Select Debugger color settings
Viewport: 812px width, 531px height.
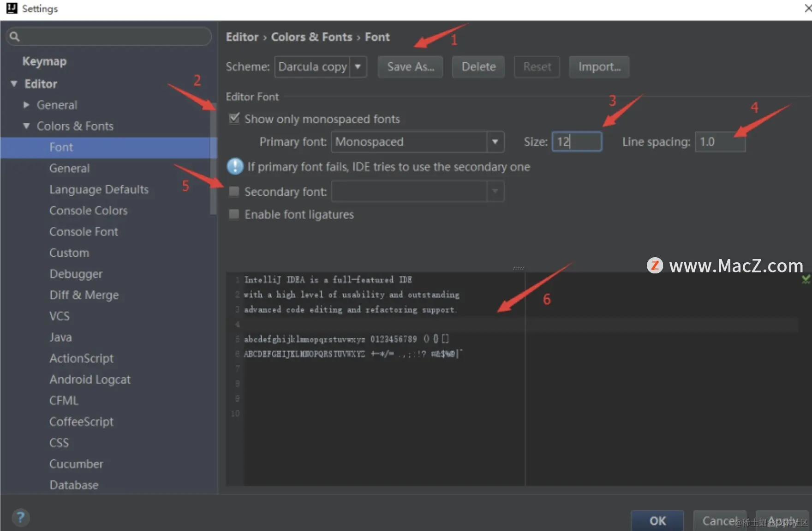[76, 274]
